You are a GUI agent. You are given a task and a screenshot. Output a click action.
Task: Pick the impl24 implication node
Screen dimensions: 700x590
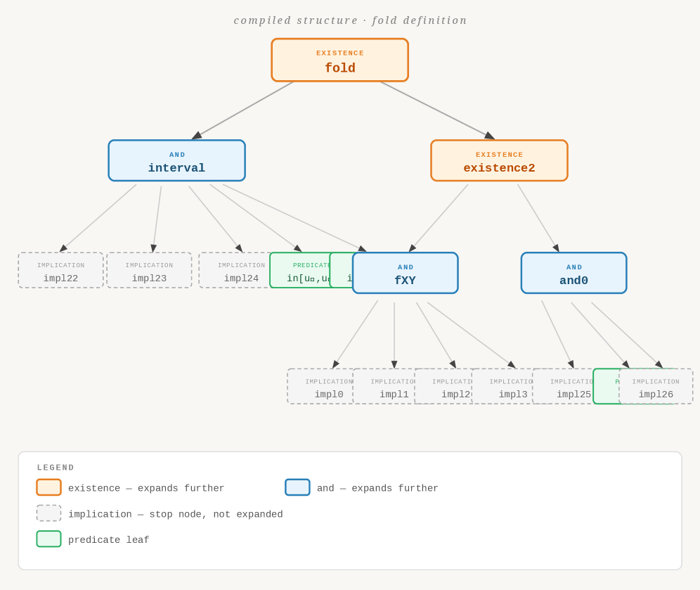pyautogui.click(x=234, y=271)
